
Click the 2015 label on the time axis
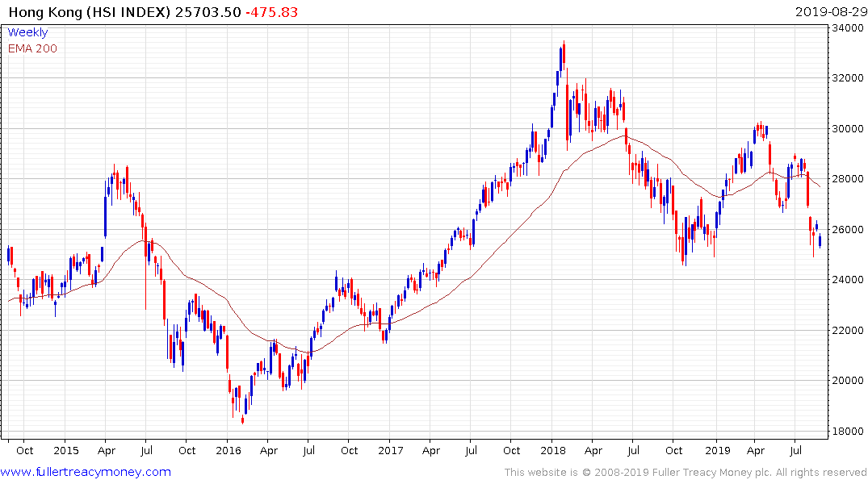(66, 450)
